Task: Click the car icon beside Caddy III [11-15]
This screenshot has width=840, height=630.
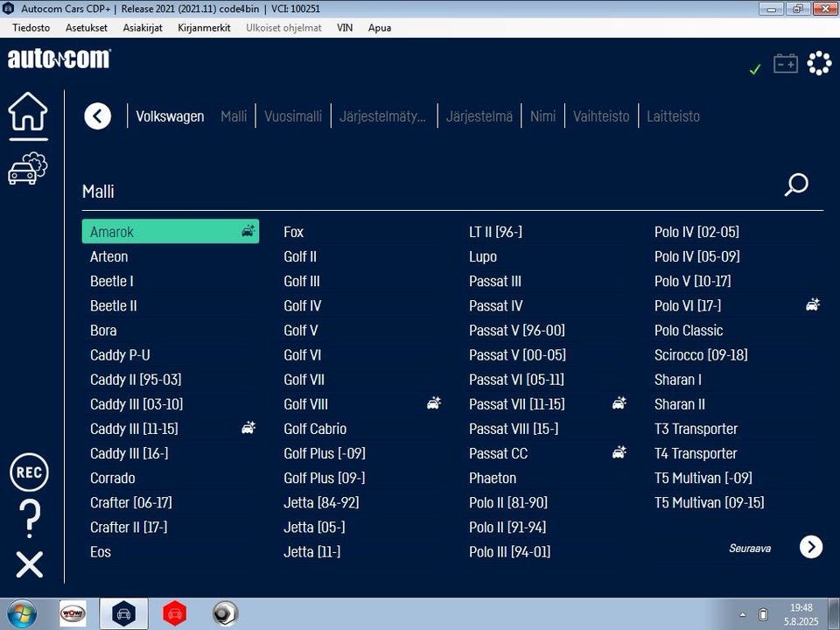Action: click(248, 428)
